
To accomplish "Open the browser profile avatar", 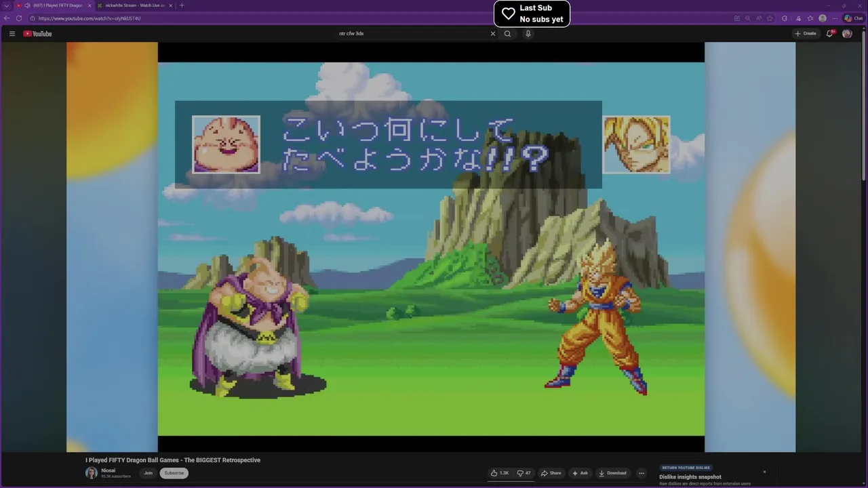I will tap(823, 18).
